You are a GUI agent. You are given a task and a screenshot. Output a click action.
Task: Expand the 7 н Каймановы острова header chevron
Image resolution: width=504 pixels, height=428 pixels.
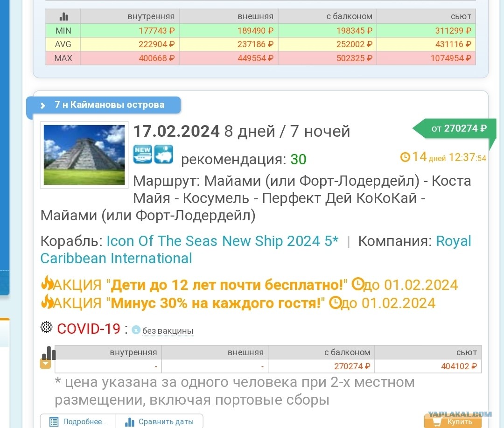[x=43, y=105]
